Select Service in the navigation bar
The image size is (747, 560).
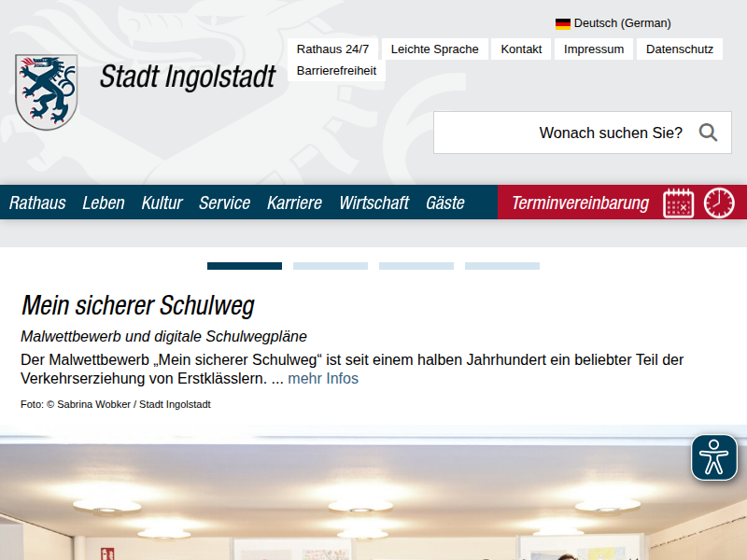pyautogui.click(x=224, y=203)
